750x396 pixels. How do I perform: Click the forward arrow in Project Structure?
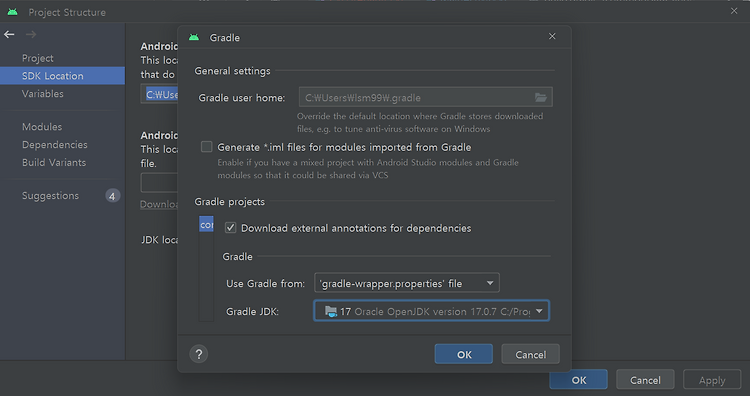coord(31,34)
